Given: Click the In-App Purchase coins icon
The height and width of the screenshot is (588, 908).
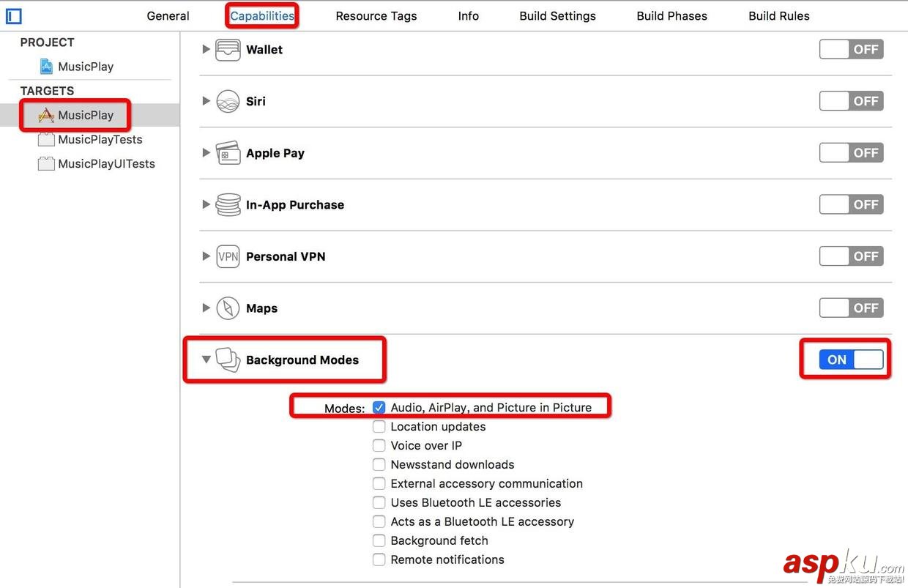Looking at the screenshot, I should 228,205.
